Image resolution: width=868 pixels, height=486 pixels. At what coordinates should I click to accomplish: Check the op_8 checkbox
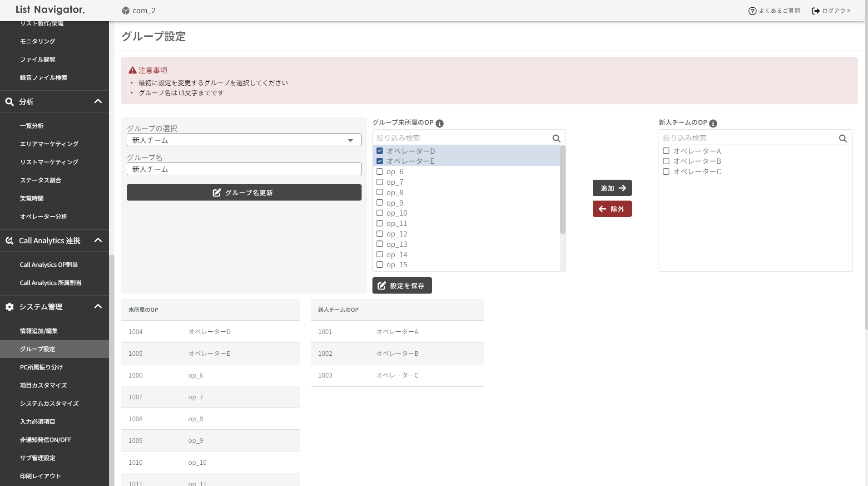click(x=380, y=192)
